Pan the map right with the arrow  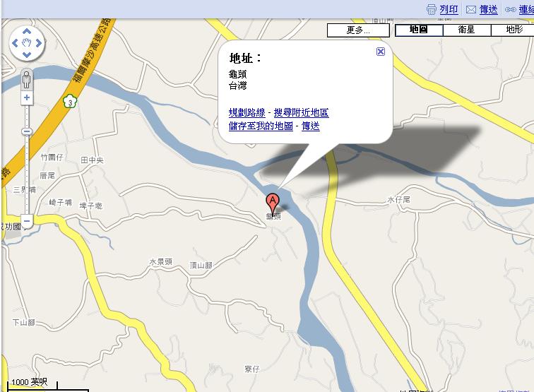click(38, 43)
